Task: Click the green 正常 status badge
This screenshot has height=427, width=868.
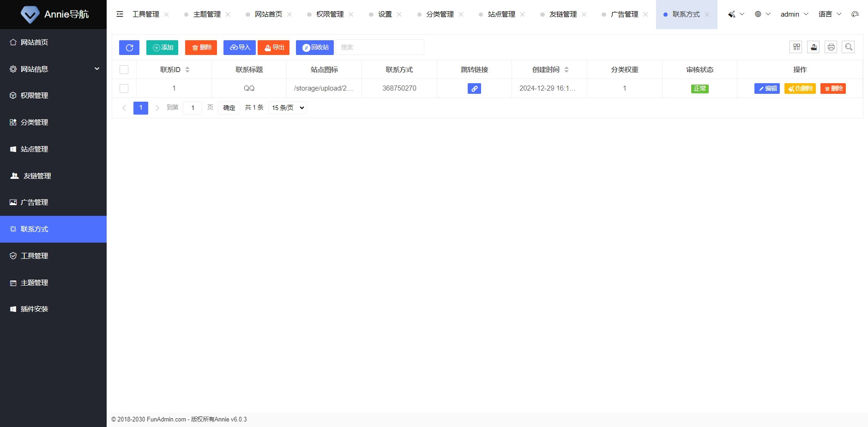Action: coord(700,88)
